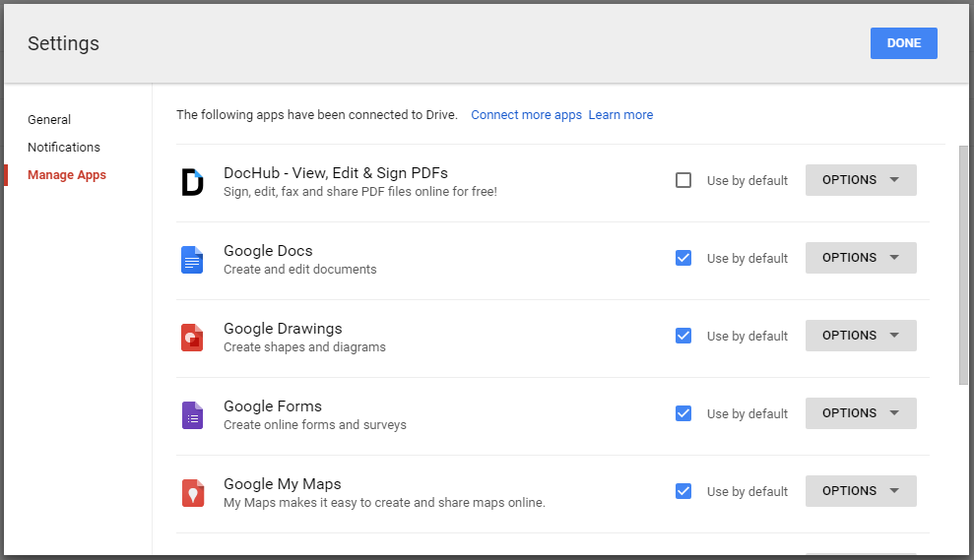Image resolution: width=974 pixels, height=560 pixels.
Task: Click the 'Create online forms and surveys' description
Action: 315,424
